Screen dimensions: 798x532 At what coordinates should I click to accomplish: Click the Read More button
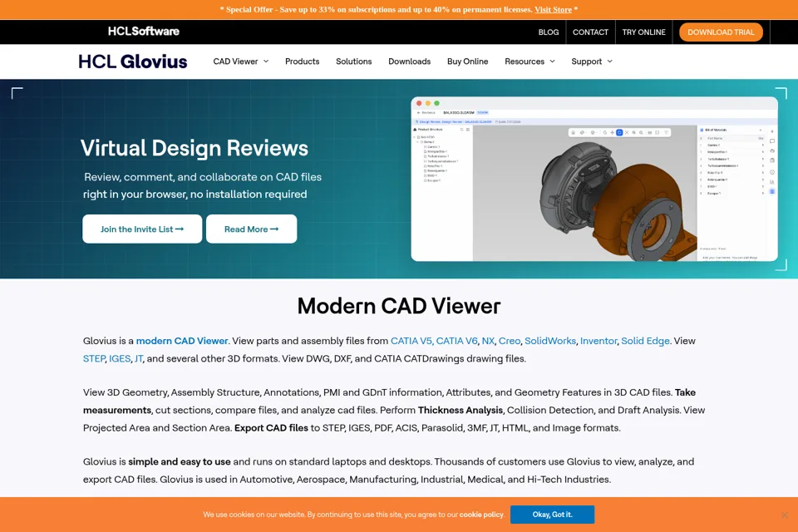point(251,229)
